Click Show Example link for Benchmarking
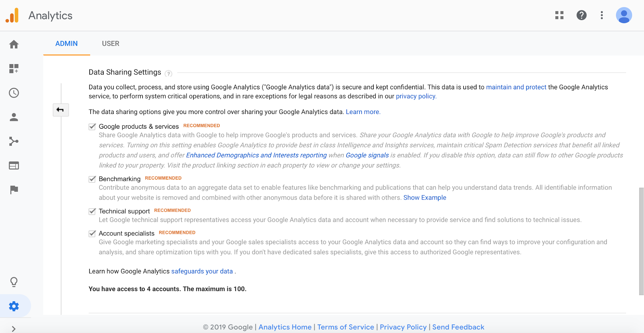The image size is (644, 333). pyautogui.click(x=425, y=198)
